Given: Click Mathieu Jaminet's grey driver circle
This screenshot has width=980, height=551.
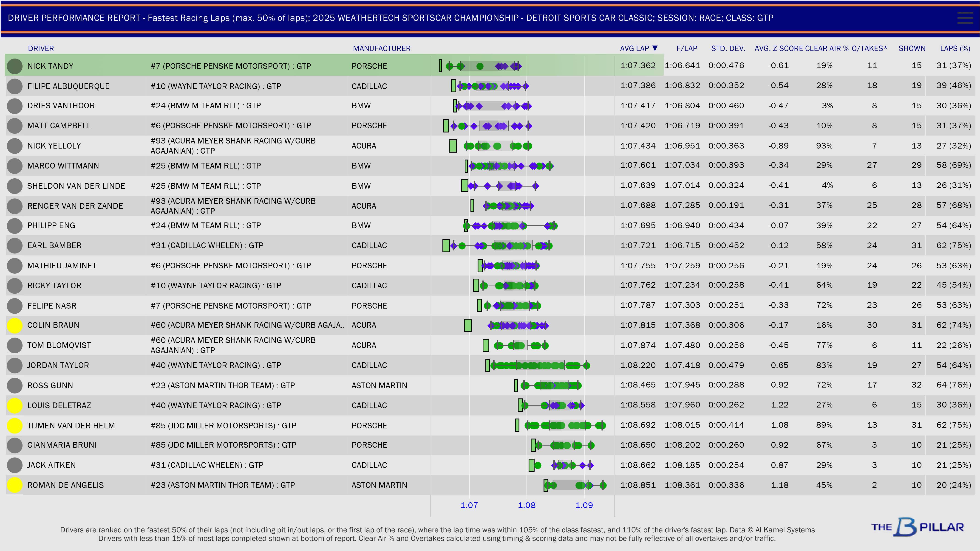Looking at the screenshot, I should (15, 266).
